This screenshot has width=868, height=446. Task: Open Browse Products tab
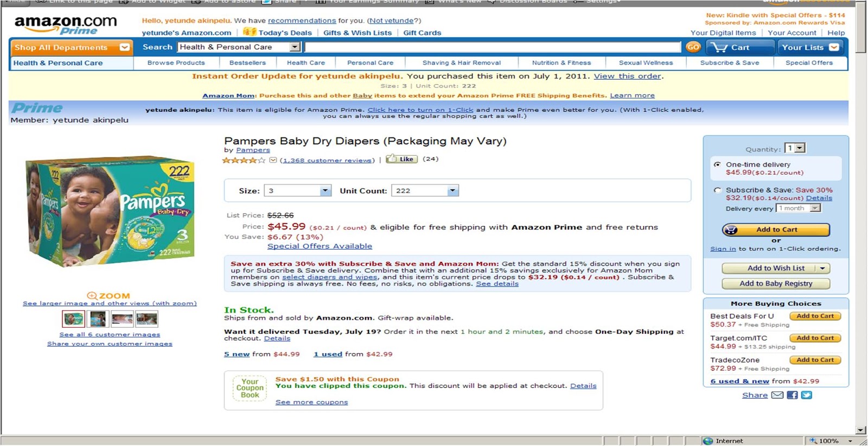[x=176, y=63]
